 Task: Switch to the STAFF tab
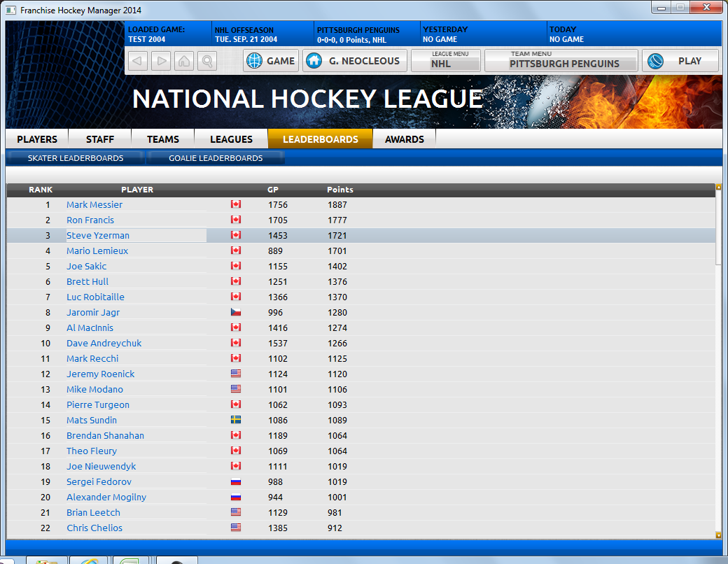[100, 139]
